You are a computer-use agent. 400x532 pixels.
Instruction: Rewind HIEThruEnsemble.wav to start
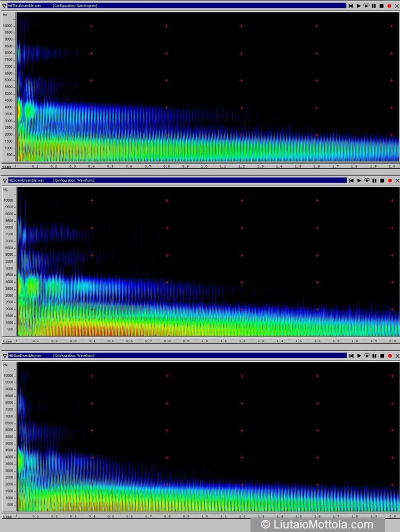point(350,6)
